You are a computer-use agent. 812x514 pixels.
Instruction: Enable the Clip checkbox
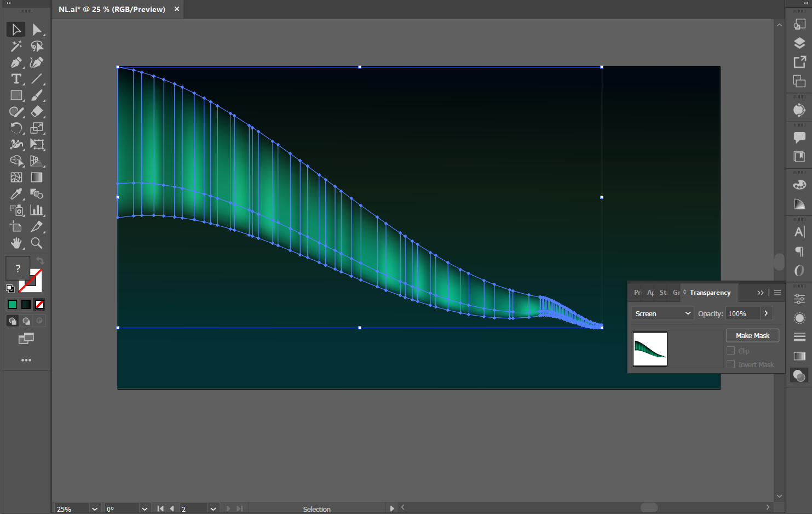pyautogui.click(x=730, y=351)
